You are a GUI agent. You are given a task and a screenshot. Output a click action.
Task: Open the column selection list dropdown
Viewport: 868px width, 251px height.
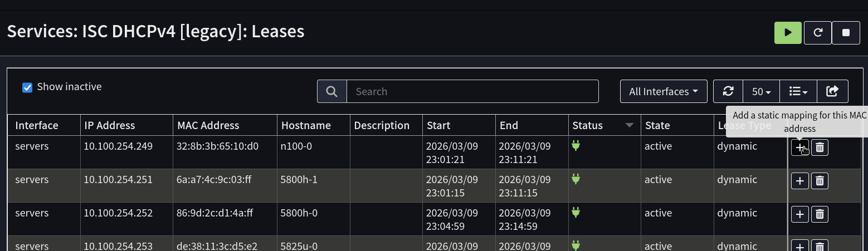tap(798, 91)
